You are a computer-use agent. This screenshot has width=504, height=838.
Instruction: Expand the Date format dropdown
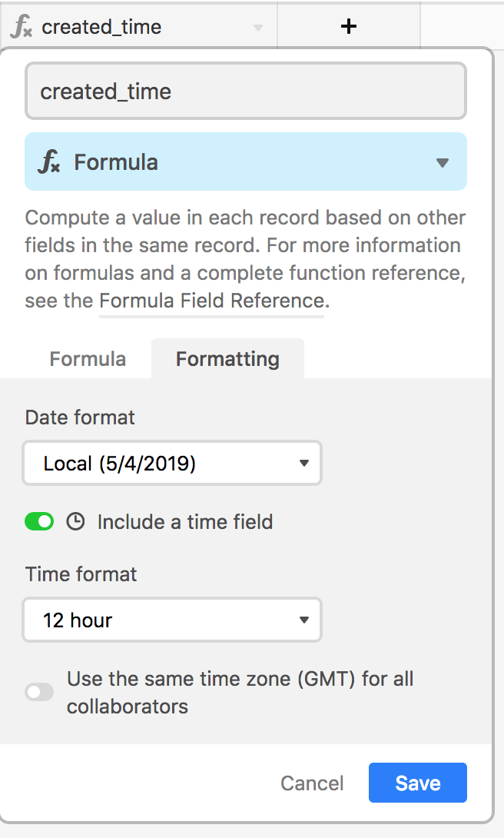tap(172, 464)
